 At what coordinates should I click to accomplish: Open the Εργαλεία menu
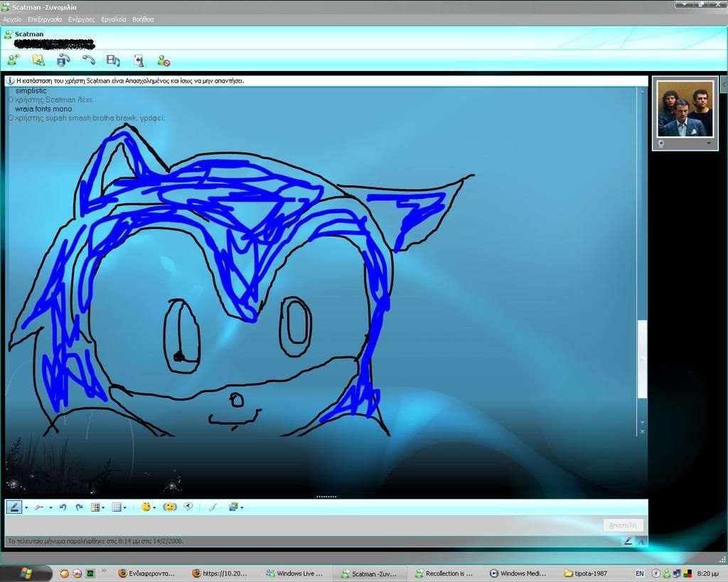point(113,19)
